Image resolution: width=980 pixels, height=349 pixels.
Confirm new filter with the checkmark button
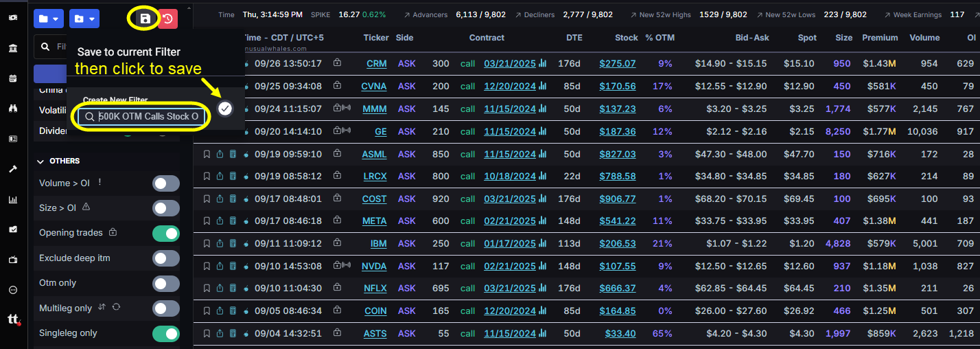point(224,109)
